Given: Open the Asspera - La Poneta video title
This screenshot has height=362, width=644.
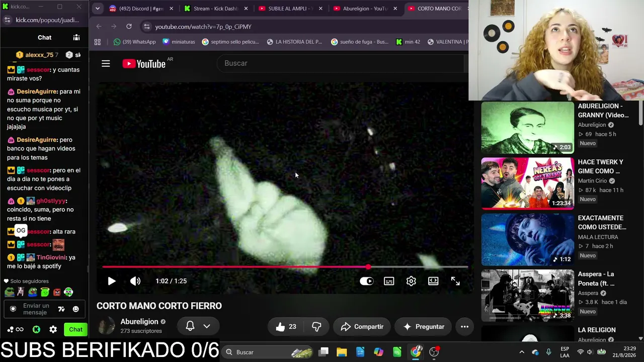Looking at the screenshot, I should pyautogui.click(x=596, y=279).
